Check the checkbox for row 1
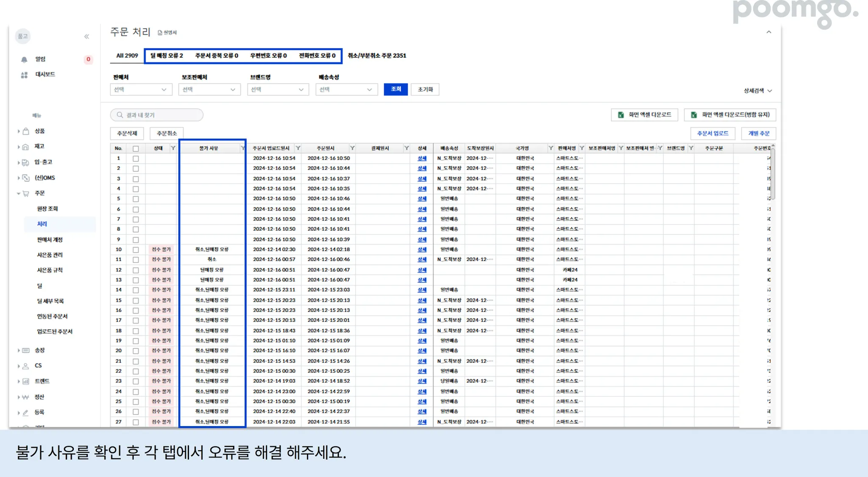The width and height of the screenshot is (868, 477). point(136,159)
